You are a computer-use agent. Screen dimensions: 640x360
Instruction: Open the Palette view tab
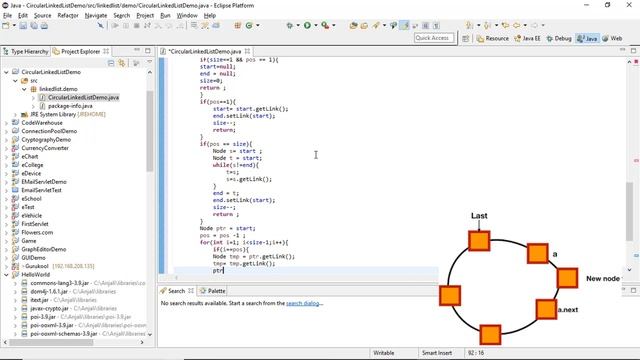(212, 291)
